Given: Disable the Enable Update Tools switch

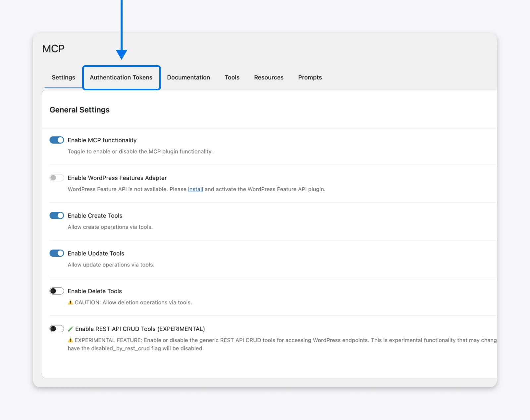Looking at the screenshot, I should (x=56, y=253).
